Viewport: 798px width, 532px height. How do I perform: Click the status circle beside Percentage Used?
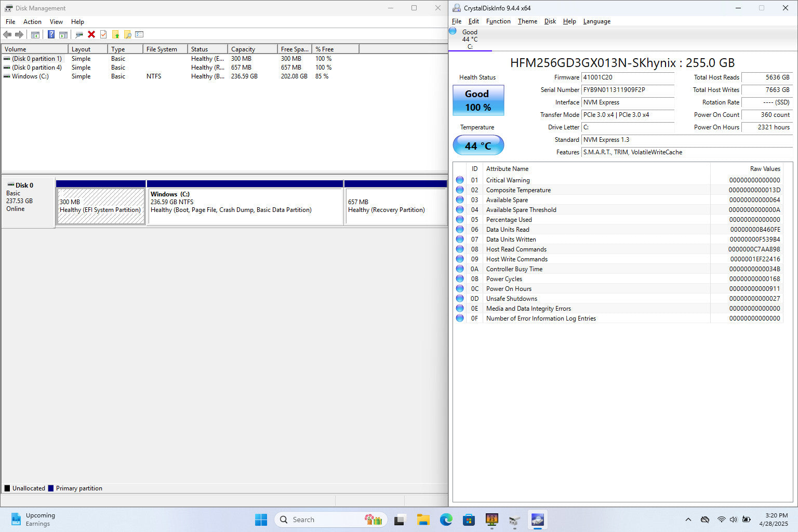pos(460,219)
